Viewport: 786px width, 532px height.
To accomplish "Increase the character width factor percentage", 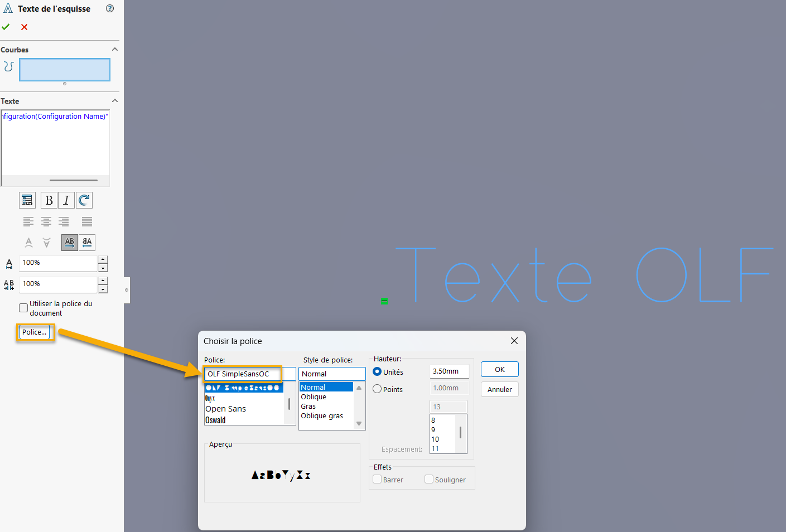I will [103, 259].
